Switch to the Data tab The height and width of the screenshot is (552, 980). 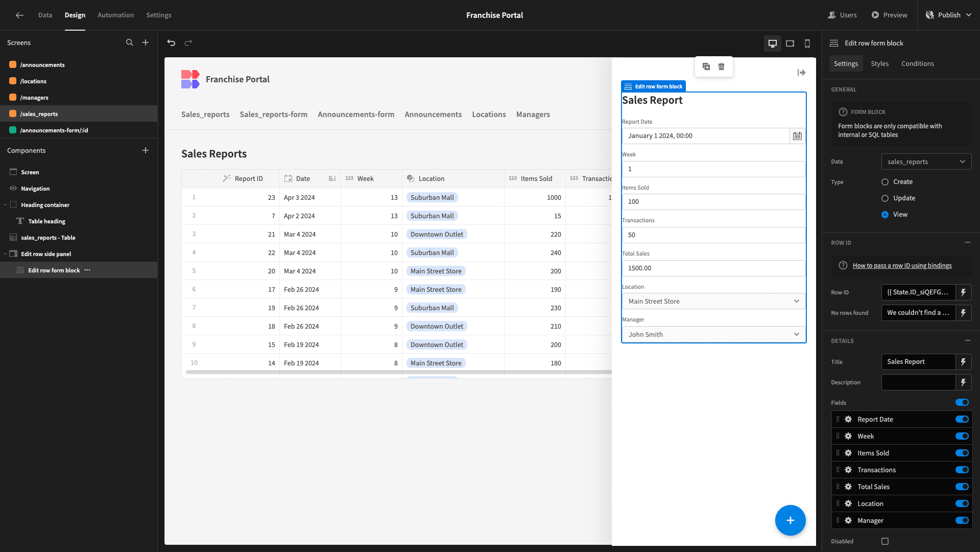(45, 15)
